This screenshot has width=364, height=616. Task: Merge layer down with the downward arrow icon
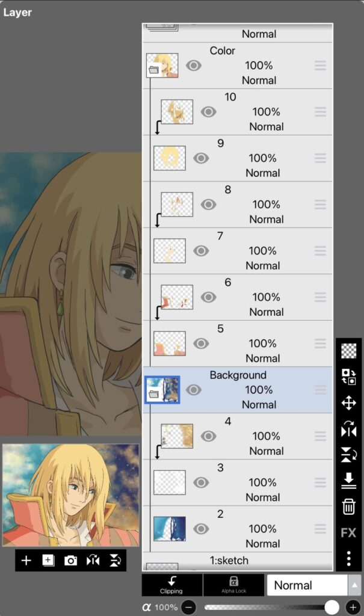pyautogui.click(x=348, y=481)
